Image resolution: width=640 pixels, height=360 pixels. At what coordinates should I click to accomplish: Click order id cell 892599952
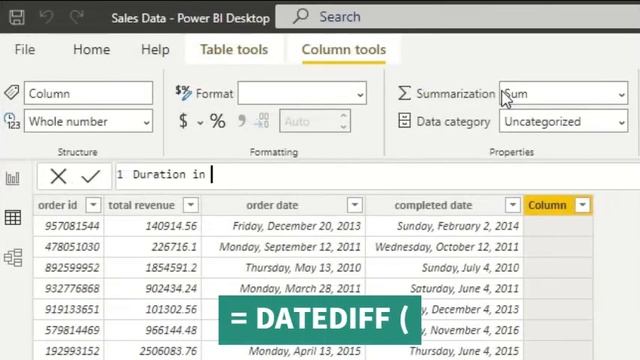(x=69, y=268)
